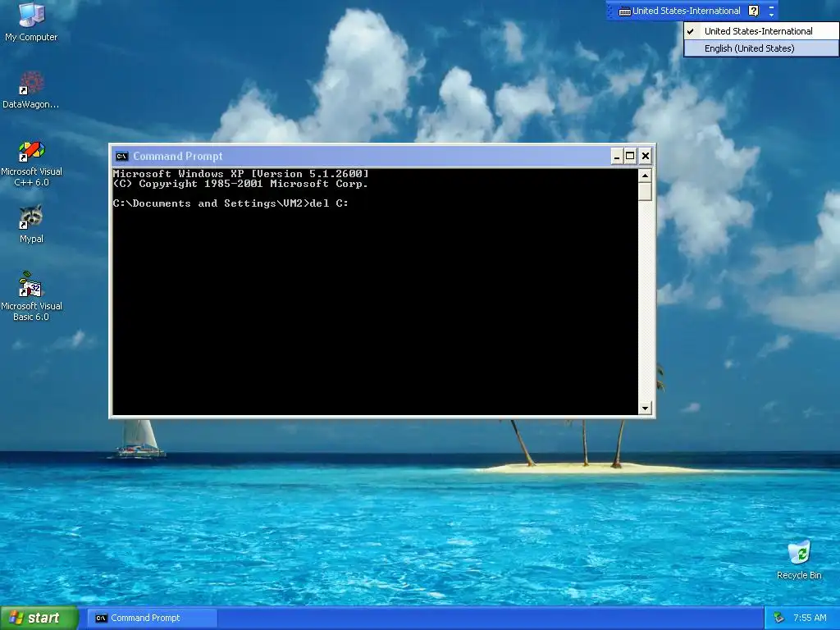Click the system tray clock 7:55 AM

coord(810,618)
